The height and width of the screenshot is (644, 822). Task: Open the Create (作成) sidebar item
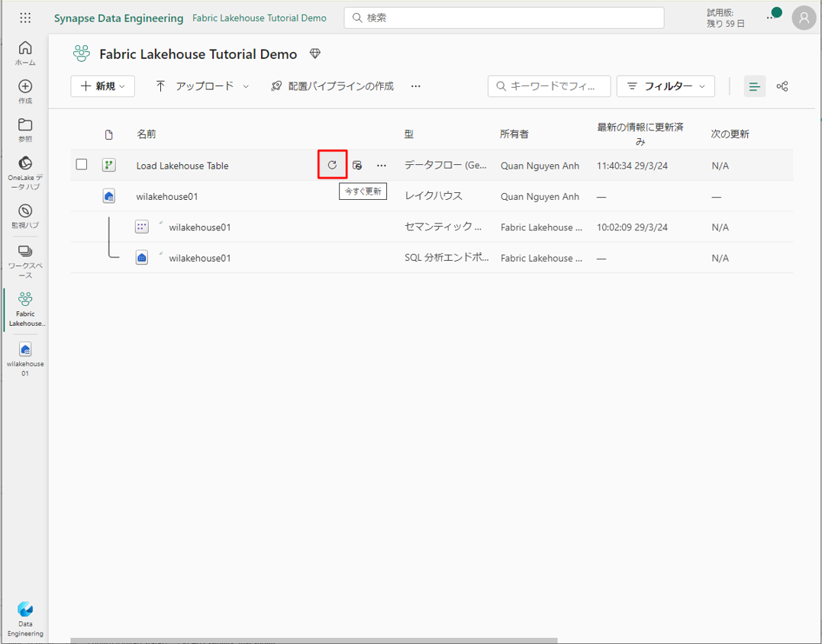pos(25,92)
